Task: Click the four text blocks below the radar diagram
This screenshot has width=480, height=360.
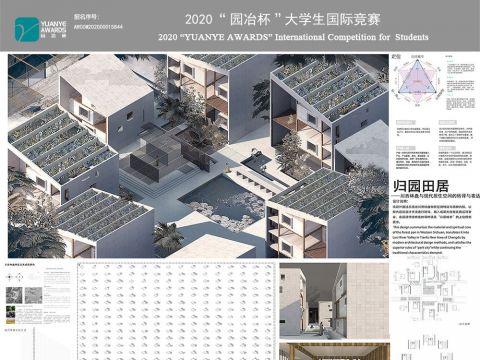Action: click(x=435, y=144)
